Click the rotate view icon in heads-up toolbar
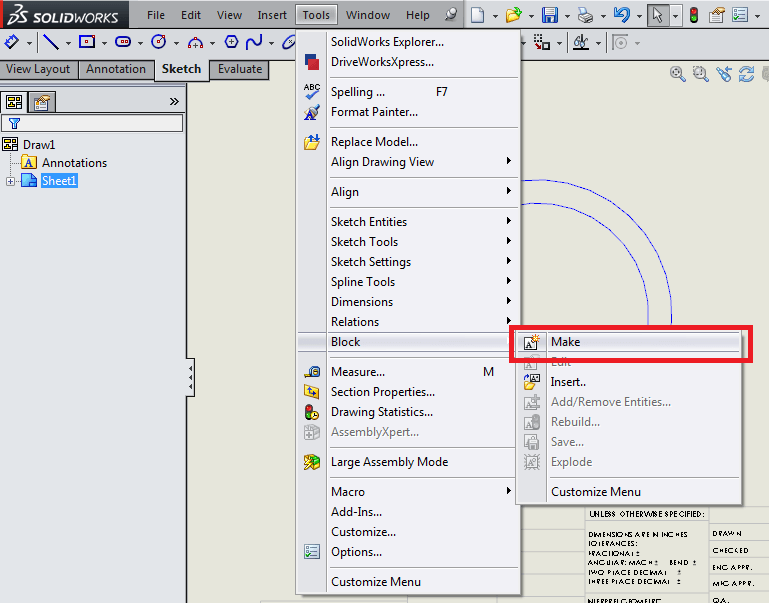The width and height of the screenshot is (769, 603). click(x=746, y=74)
